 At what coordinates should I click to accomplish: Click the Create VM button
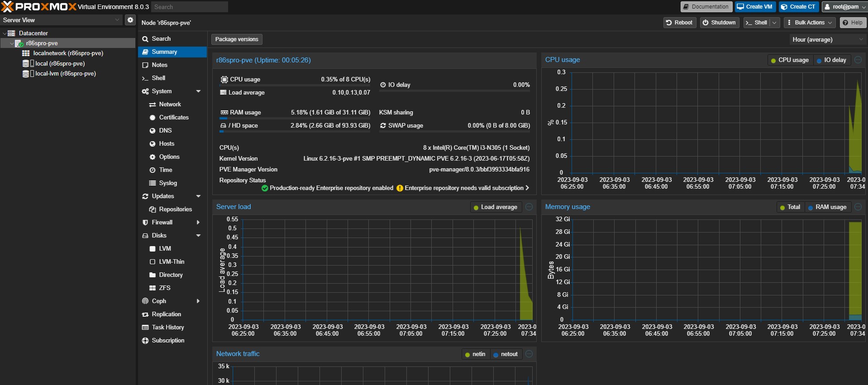pyautogui.click(x=755, y=7)
